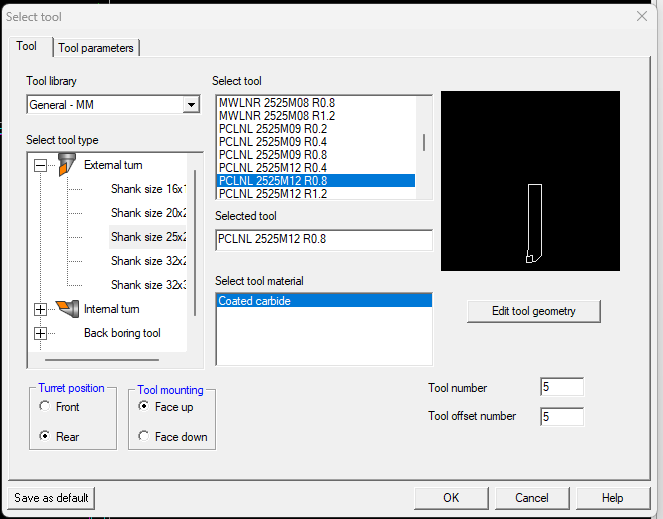Open Help for the dialog
This screenshot has width=663, height=519.
613,498
